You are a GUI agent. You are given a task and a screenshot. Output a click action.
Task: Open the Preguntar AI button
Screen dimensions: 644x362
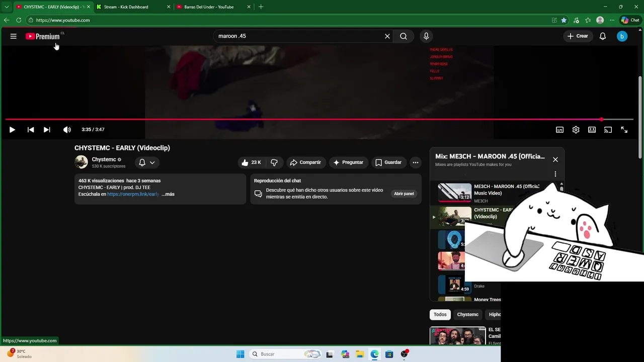[x=348, y=162]
